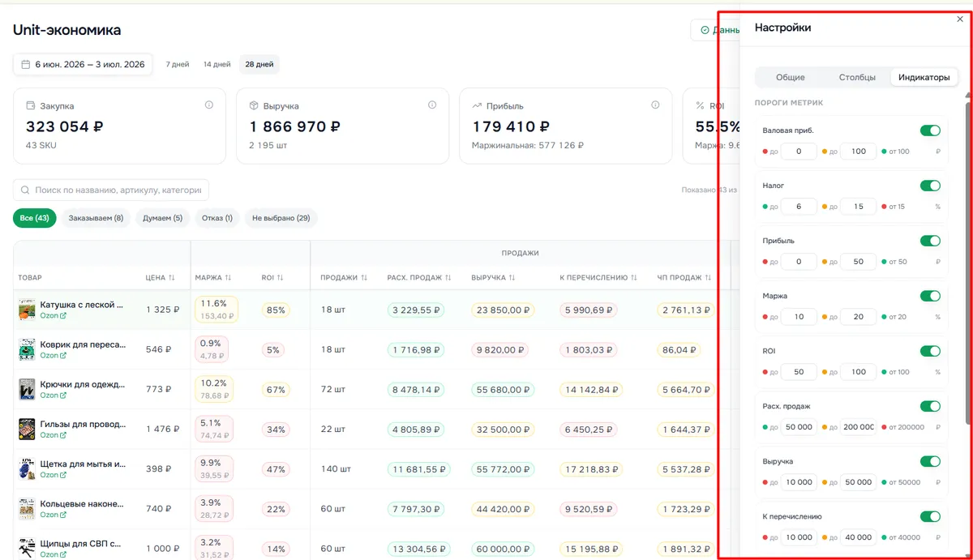This screenshot has height=560, width=973.
Task: Click info icon on Закупка card
Action: (209, 105)
